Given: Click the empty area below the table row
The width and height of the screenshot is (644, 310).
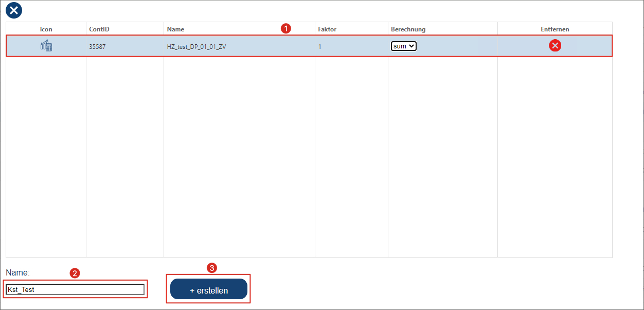Looking at the screenshot, I should click(x=309, y=154).
